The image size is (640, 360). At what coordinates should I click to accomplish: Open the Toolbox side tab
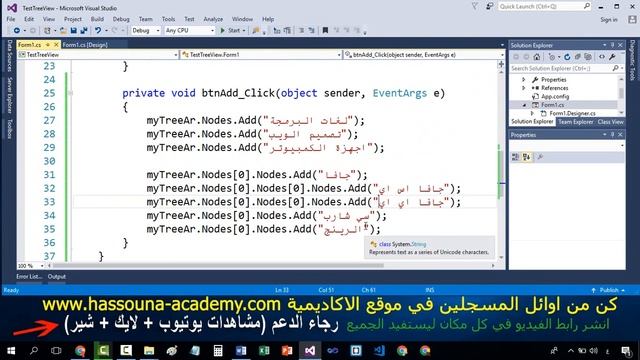tap(10, 129)
